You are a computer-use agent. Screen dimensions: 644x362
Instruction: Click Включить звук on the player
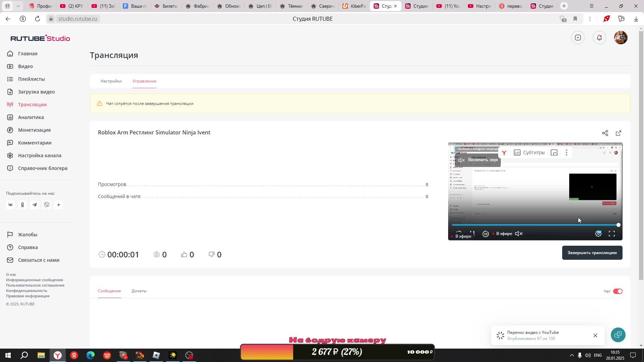tap(478, 160)
